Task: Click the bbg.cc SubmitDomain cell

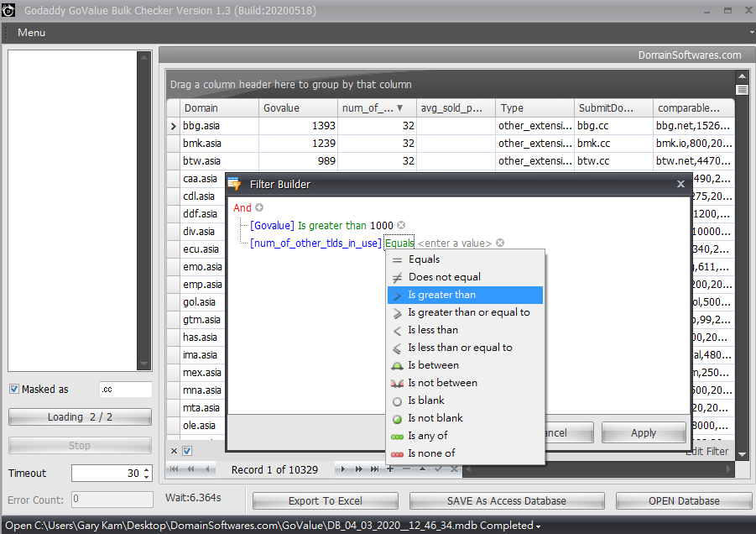Action: point(613,126)
